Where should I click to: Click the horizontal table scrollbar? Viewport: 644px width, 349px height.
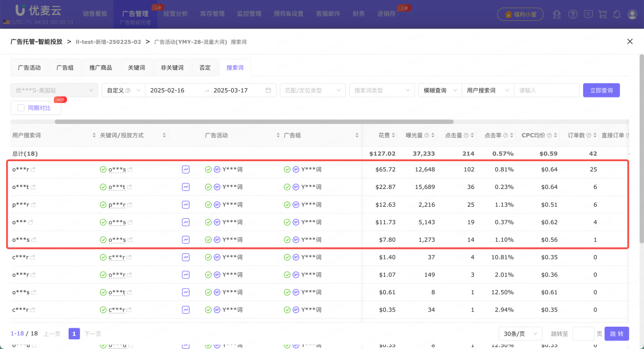(254, 121)
